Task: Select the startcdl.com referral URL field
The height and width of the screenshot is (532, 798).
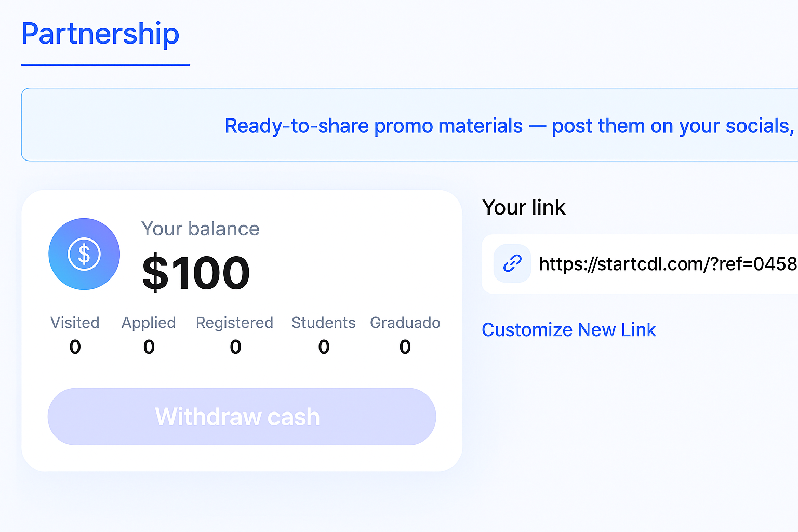Action: tap(668, 264)
